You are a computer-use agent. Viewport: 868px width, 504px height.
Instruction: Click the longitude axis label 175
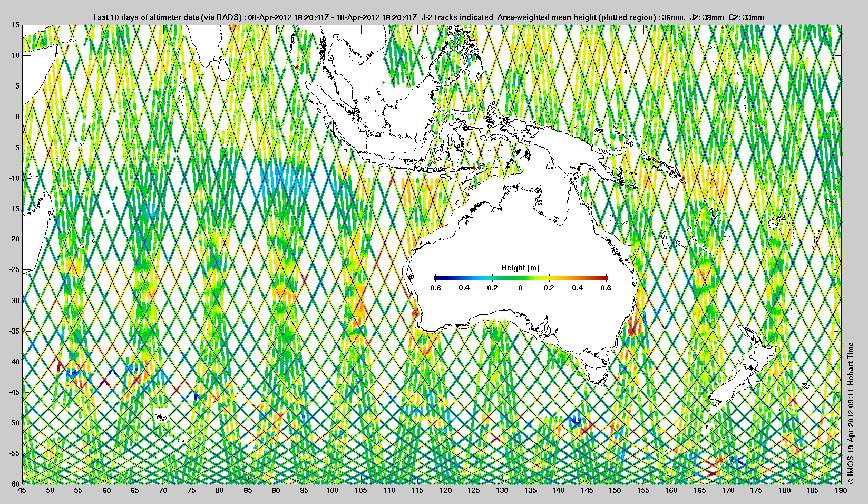pos(756,490)
